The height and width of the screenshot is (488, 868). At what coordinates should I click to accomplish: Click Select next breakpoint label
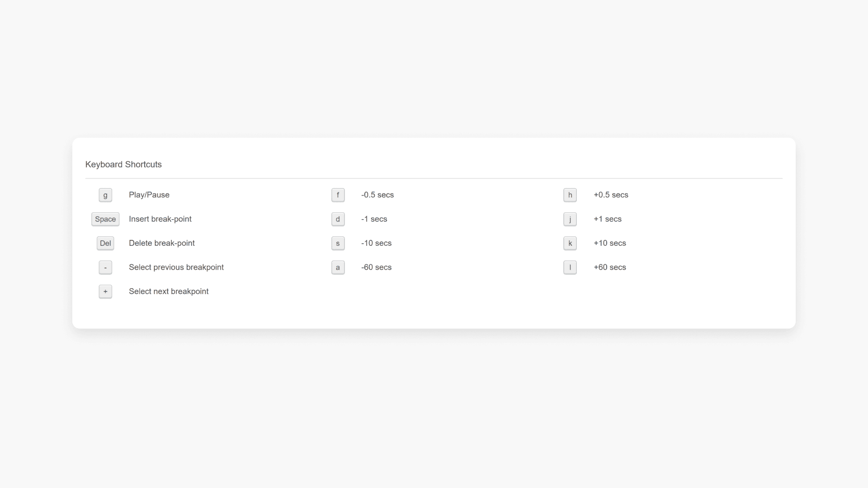point(169,291)
